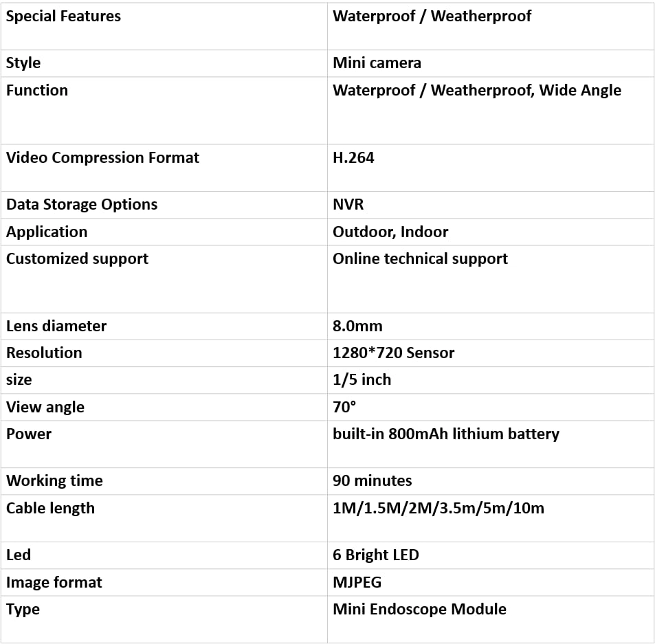Viewport: 655px width, 644px height.
Task: Select the 'Mini camera' style value
Action: point(377,63)
